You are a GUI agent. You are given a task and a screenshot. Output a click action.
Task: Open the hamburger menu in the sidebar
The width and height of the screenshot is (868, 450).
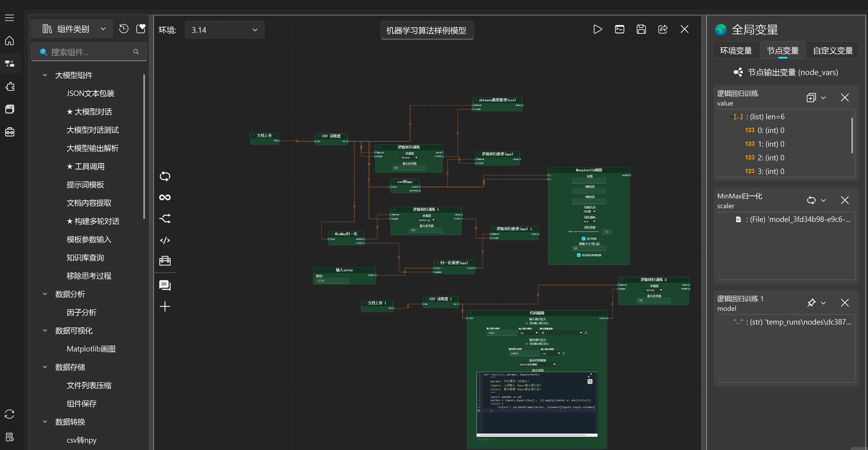coord(9,18)
